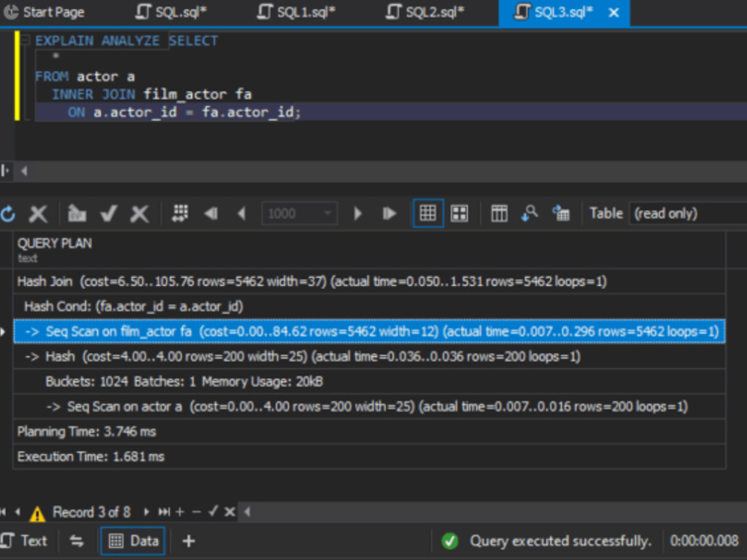The height and width of the screenshot is (560, 747).
Task: Click the QUERY PLAN column header
Action: [x=370, y=249]
